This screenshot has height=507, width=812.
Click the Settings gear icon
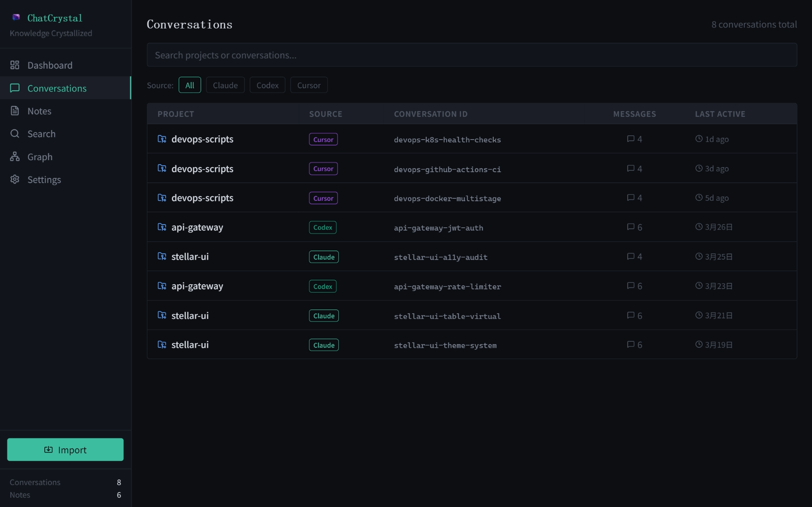(15, 179)
